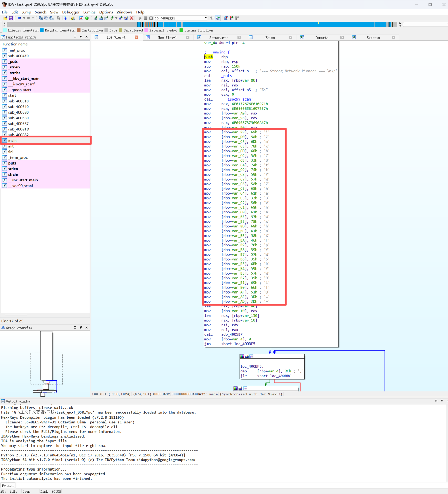This screenshot has width=448, height=494.
Task: Switch to the Hex View-1 tab
Action: pos(167,38)
